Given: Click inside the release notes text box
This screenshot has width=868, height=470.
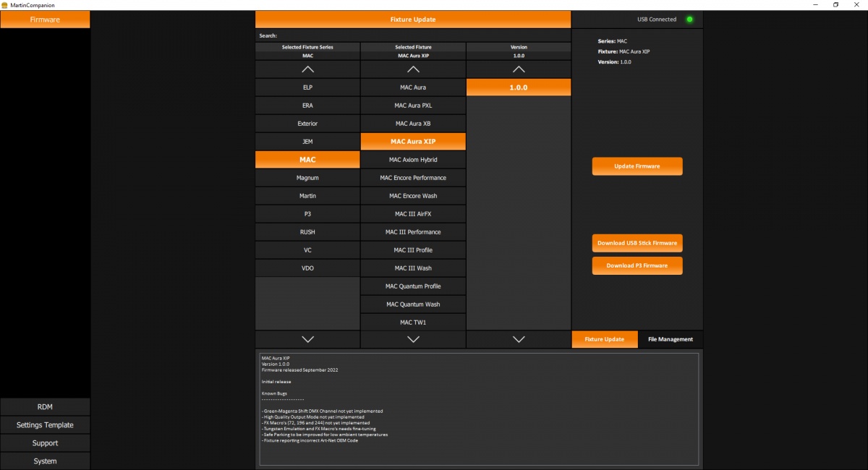Looking at the screenshot, I should pos(479,409).
